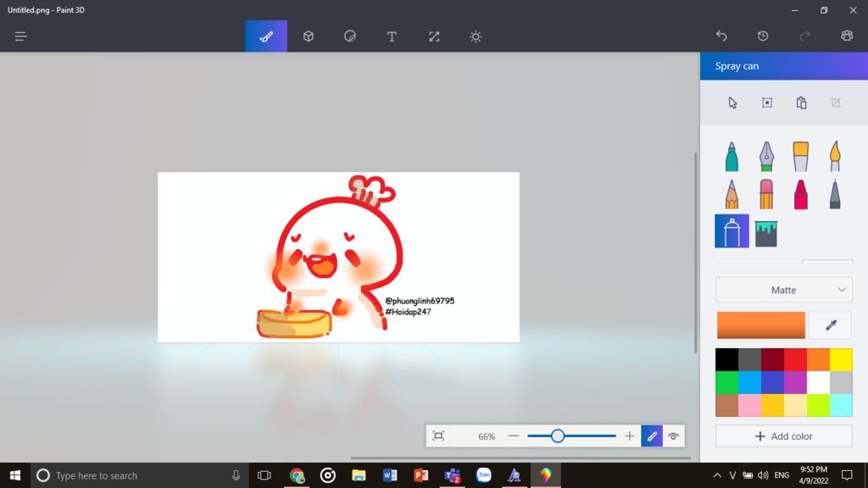This screenshot has width=868, height=488.
Task: Select the Fill bucket tool
Action: click(766, 233)
